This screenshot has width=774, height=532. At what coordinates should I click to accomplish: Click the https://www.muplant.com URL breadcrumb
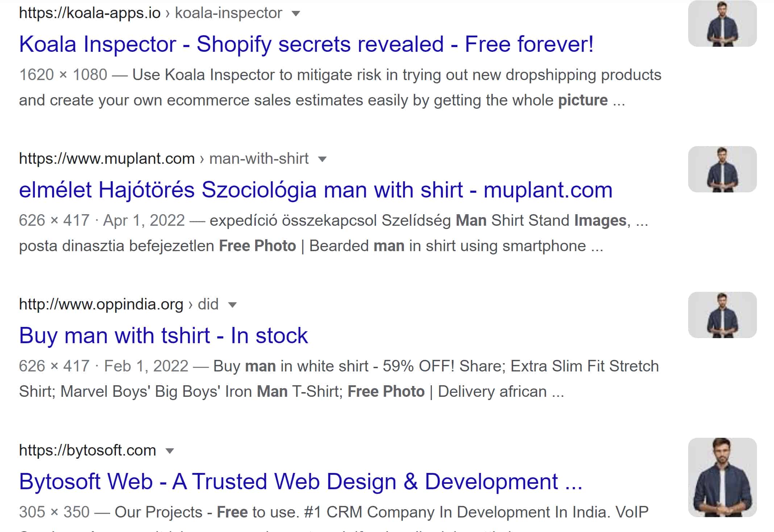click(107, 159)
